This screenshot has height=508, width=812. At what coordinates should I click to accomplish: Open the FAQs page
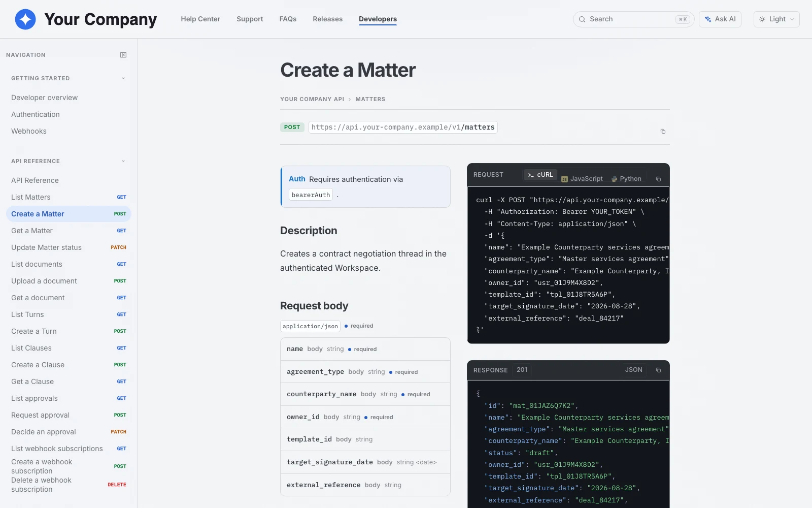[288, 19]
